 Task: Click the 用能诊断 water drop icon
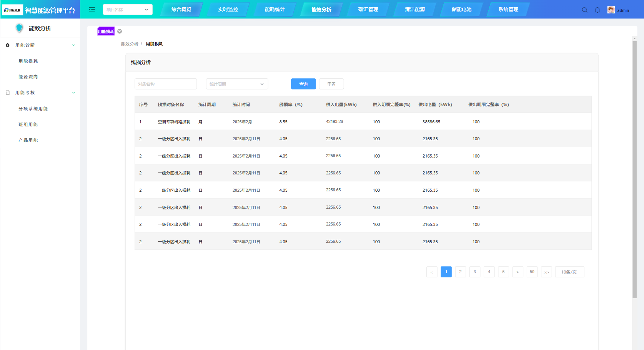tap(8, 45)
